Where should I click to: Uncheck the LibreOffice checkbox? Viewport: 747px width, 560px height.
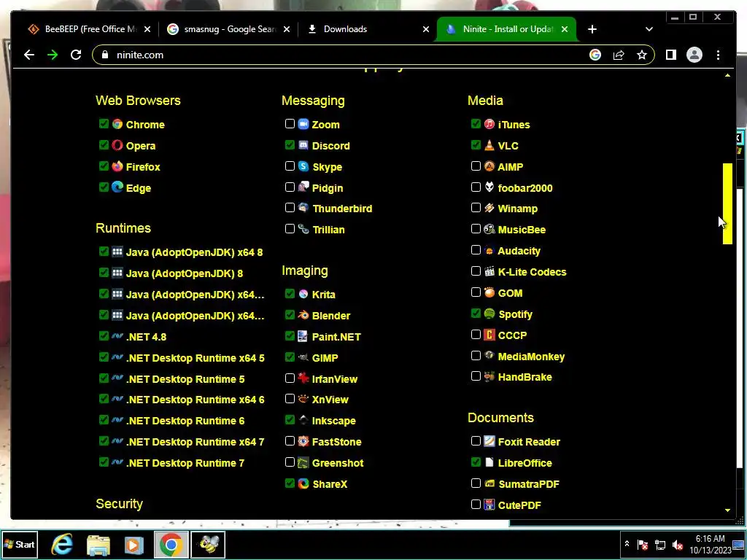476,462
